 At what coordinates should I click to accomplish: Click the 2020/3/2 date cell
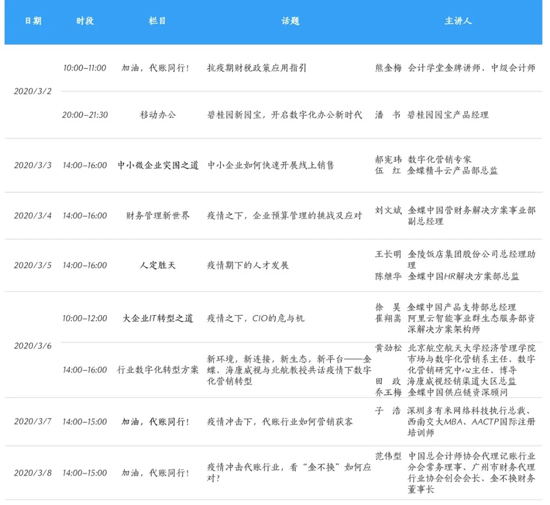coord(33,91)
